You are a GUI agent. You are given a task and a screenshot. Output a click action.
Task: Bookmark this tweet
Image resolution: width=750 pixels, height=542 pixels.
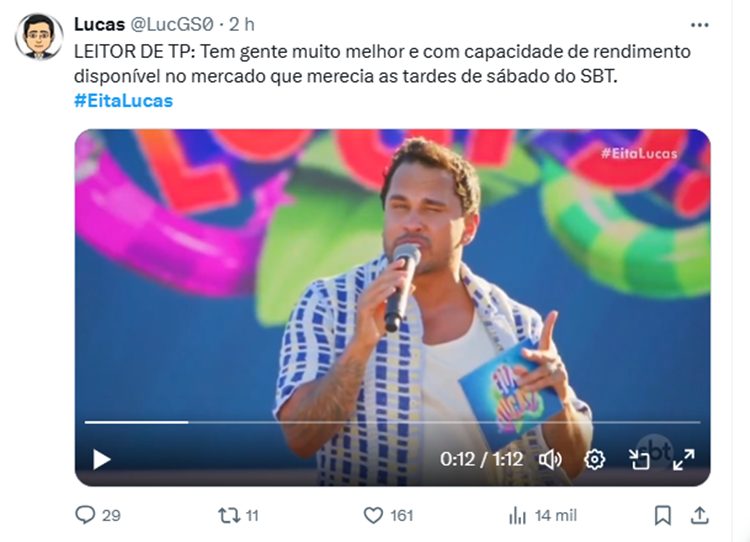[x=662, y=515]
